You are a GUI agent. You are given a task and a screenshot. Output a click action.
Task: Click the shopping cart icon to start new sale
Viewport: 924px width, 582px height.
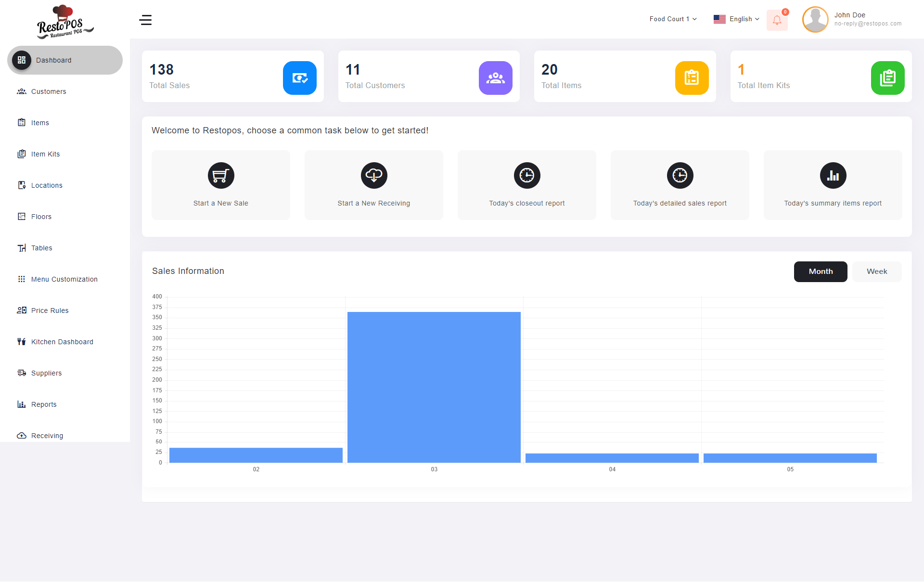[x=220, y=175]
